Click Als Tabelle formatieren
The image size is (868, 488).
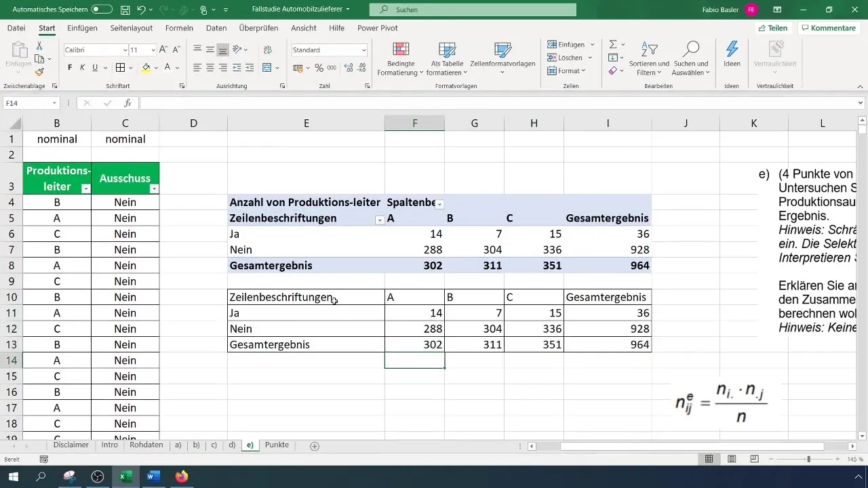pyautogui.click(x=447, y=59)
